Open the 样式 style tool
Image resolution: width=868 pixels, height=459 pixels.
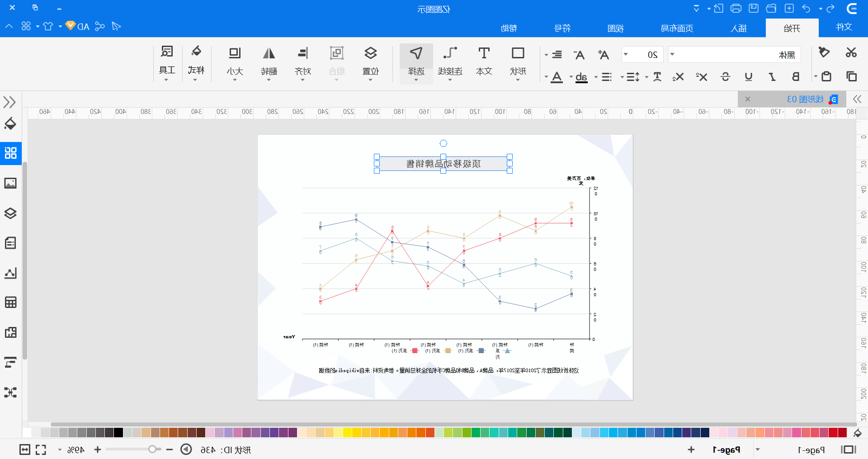pyautogui.click(x=196, y=62)
